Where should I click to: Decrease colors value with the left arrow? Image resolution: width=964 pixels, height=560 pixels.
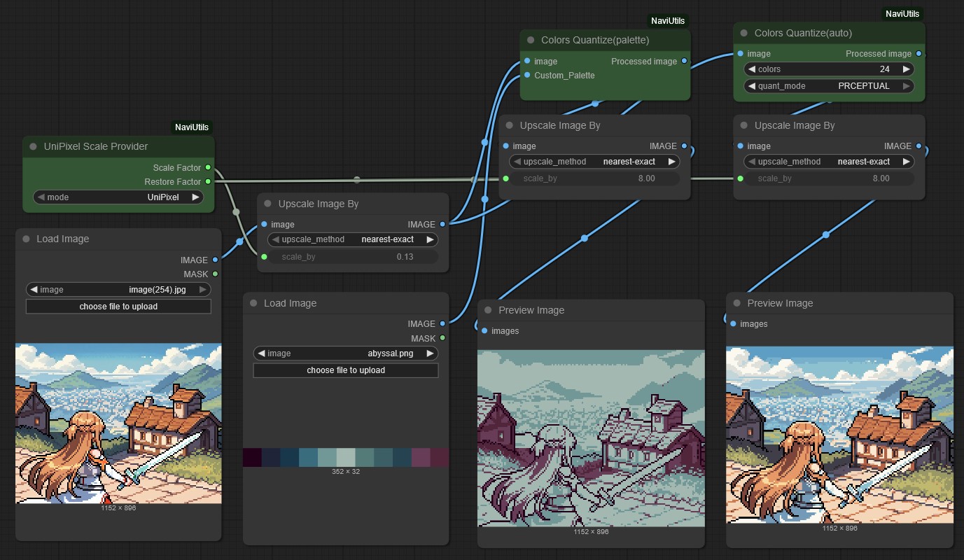click(x=751, y=69)
